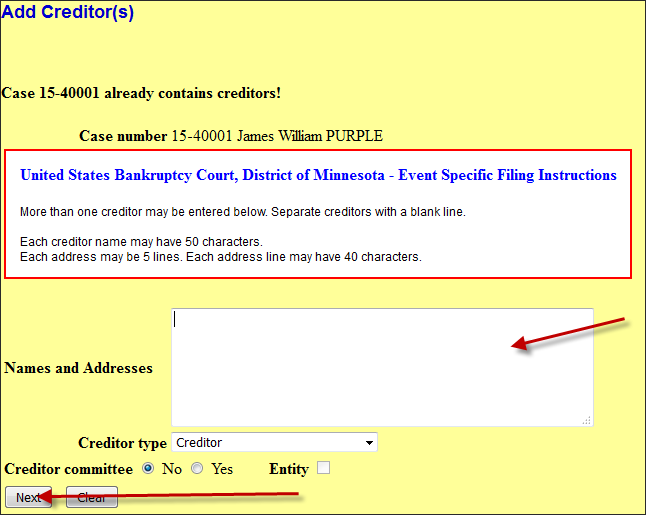This screenshot has height=515, width=646.
Task: Grab the text area resize handle
Action: [587, 420]
